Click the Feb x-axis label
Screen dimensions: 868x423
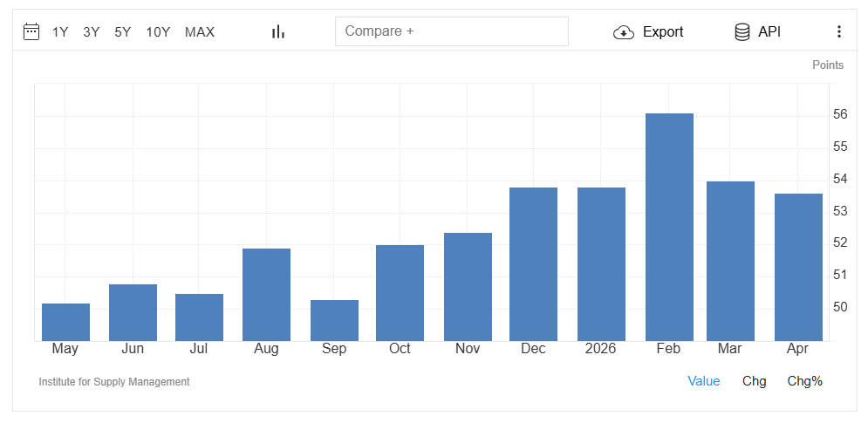tap(669, 349)
